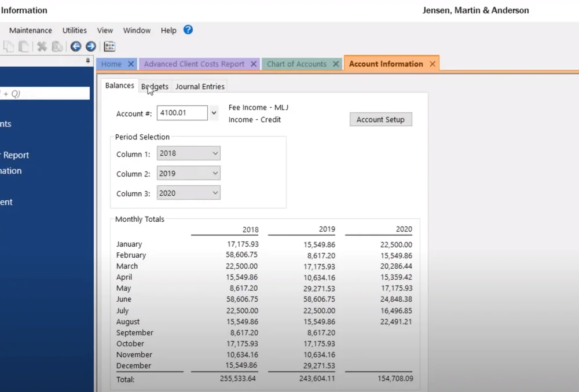Click the copy pages toolbar icon

click(x=9, y=46)
